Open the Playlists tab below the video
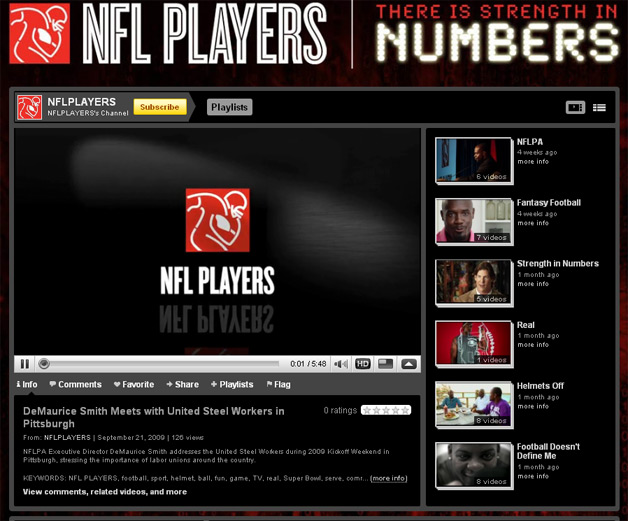628x521 pixels. click(232, 384)
